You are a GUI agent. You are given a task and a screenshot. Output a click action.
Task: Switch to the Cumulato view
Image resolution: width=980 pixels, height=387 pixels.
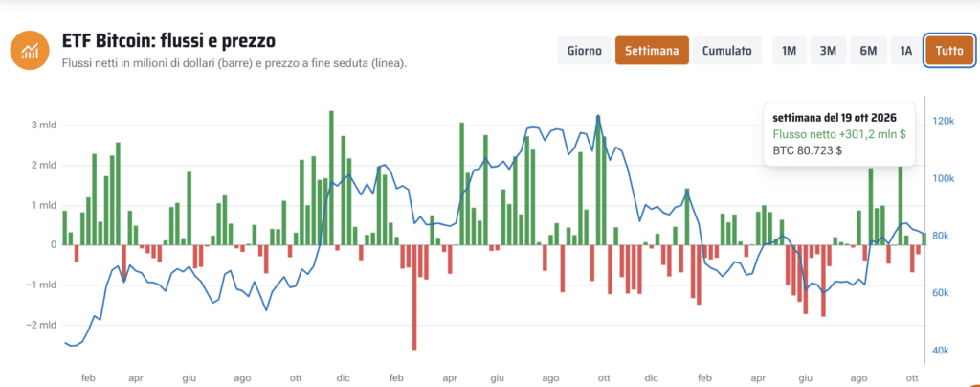(x=727, y=51)
